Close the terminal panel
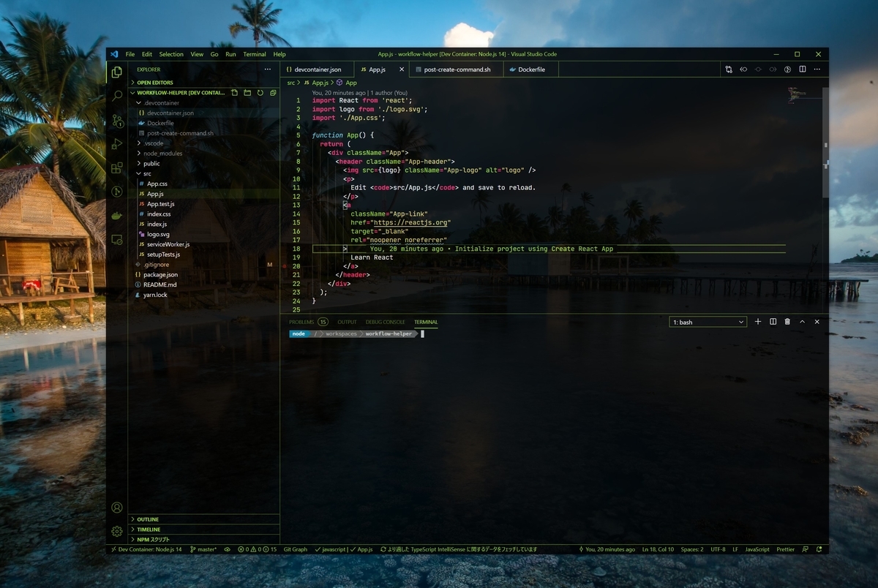 tap(817, 322)
